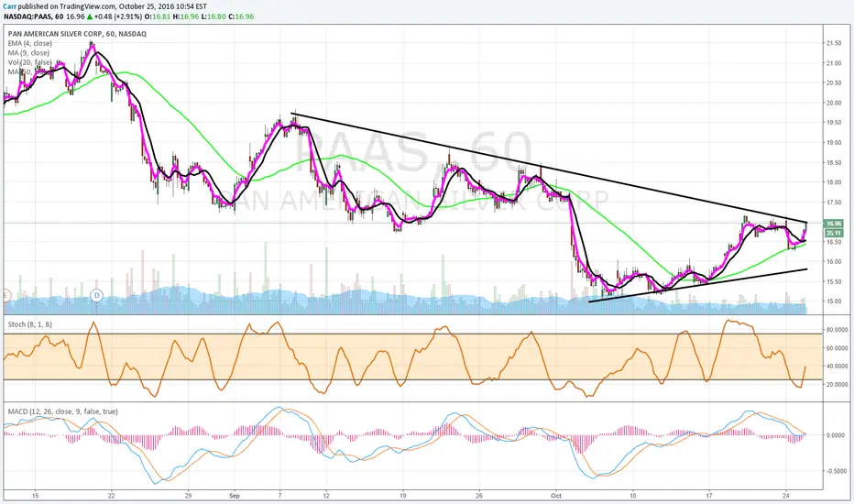Click the 80.0000 stochastic axis label
Screen dimensions: 854x504
837,330
